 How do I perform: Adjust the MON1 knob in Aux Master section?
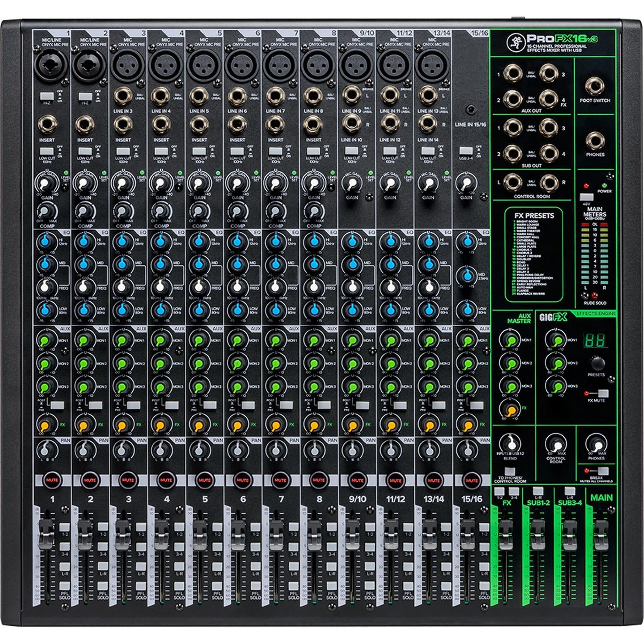510,340
